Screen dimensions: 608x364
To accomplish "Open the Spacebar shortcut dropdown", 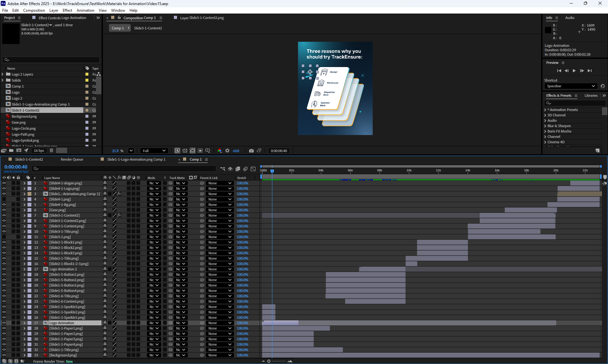I will pos(571,86).
